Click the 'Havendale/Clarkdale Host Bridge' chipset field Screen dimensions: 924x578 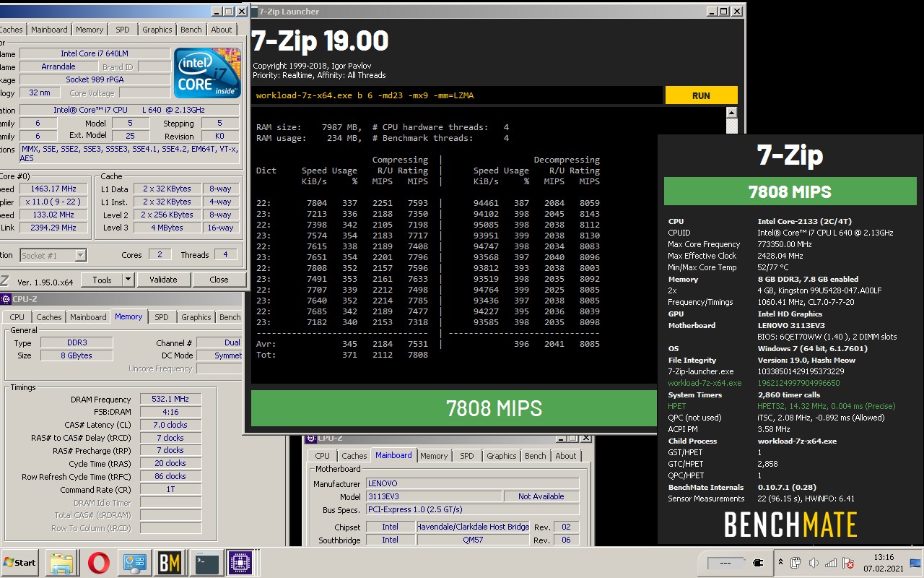473,527
